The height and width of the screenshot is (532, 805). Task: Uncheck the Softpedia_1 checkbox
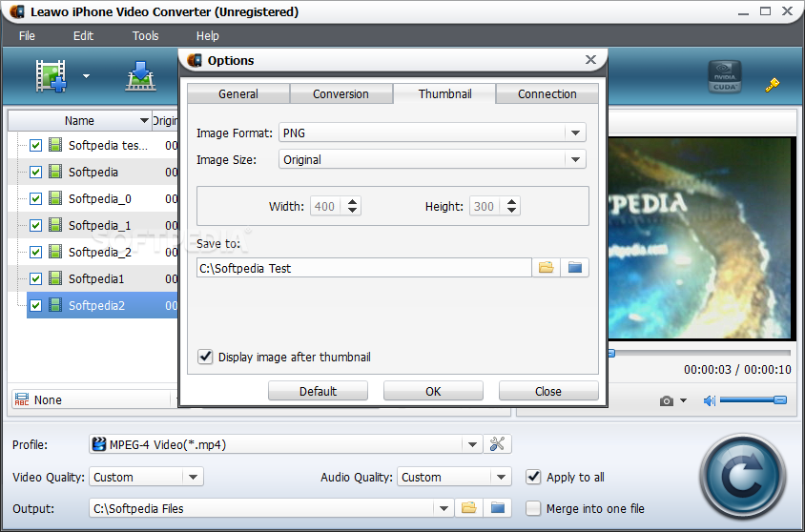click(35, 225)
